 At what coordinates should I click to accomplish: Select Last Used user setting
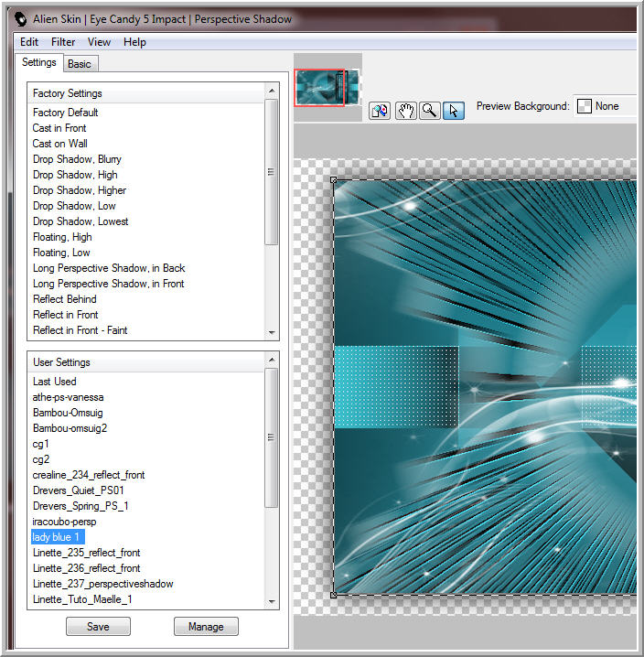coord(55,382)
